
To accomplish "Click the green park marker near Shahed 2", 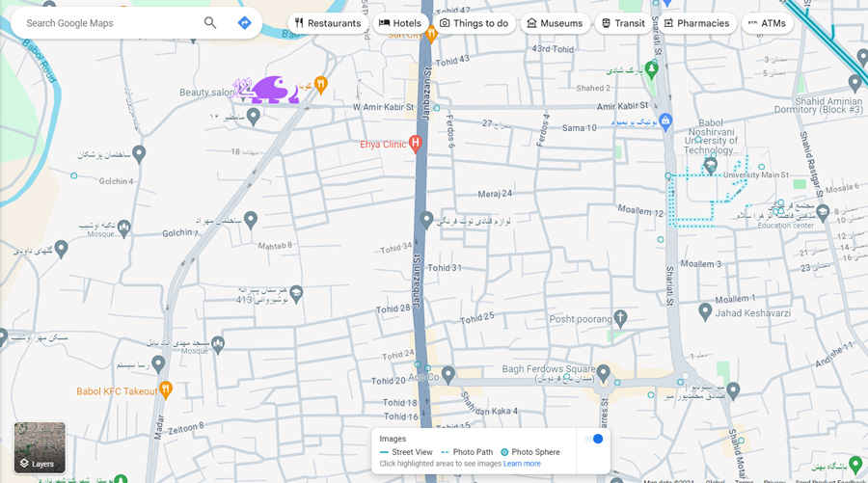I will point(651,69).
